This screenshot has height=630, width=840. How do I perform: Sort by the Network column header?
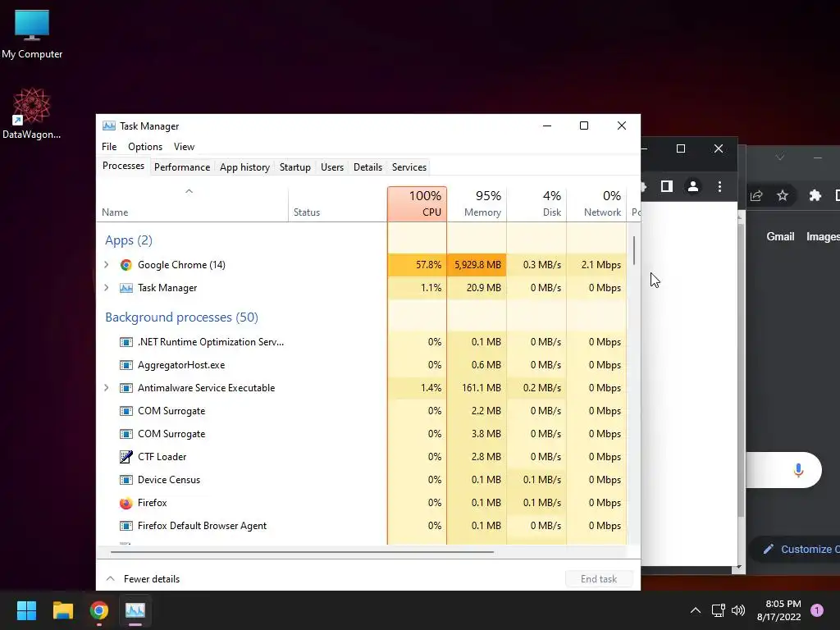(x=597, y=204)
